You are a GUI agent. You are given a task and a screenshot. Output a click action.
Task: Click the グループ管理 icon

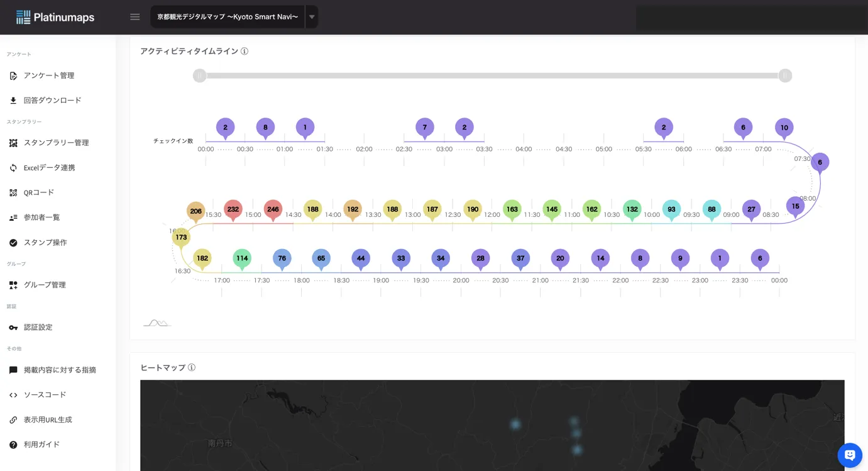point(13,285)
